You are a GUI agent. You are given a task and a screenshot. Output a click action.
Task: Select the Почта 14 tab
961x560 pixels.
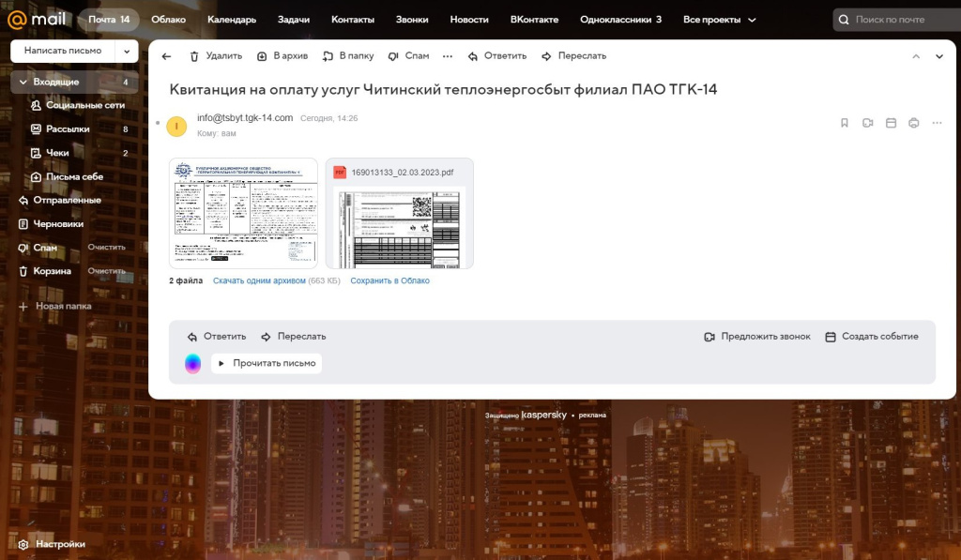coord(109,20)
